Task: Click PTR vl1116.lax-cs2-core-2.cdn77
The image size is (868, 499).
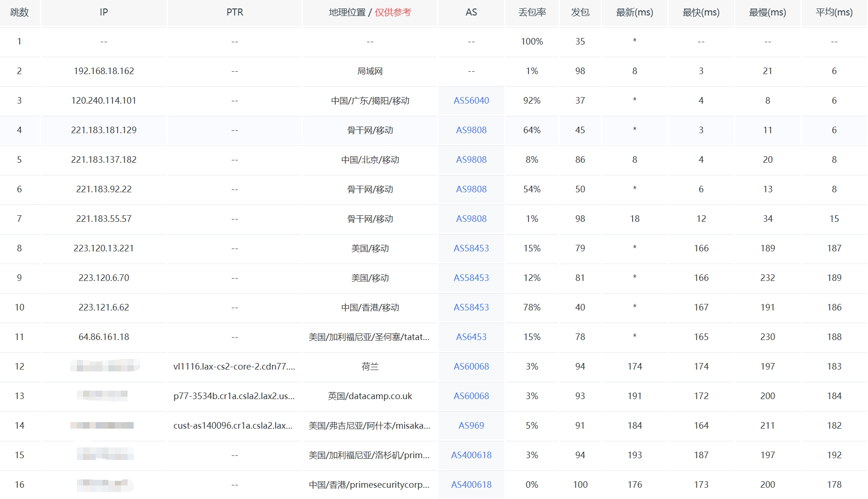Action: (x=234, y=366)
